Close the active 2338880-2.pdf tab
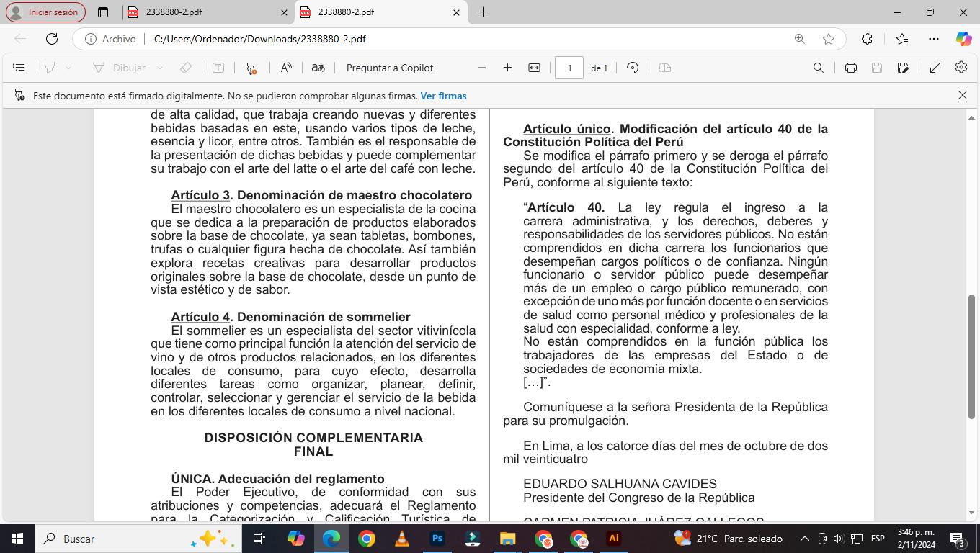 point(456,12)
